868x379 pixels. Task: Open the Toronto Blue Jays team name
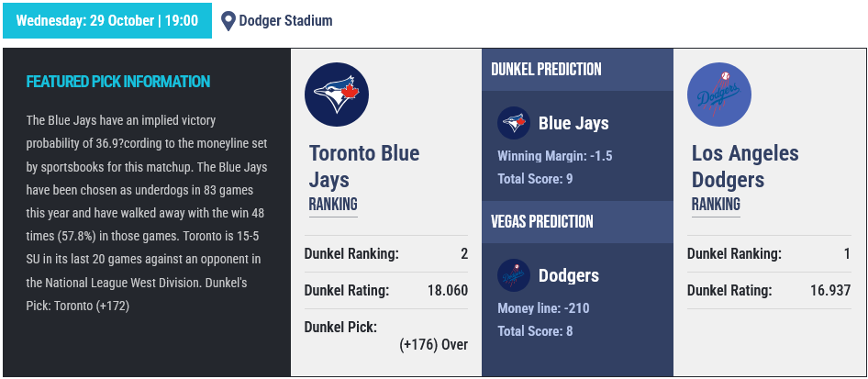pyautogui.click(x=363, y=166)
